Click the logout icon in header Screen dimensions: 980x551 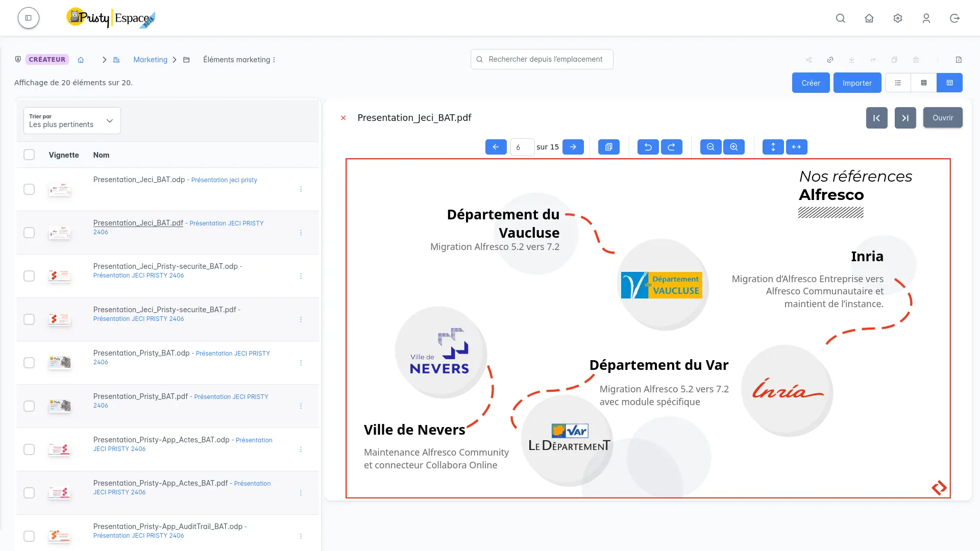point(955,18)
